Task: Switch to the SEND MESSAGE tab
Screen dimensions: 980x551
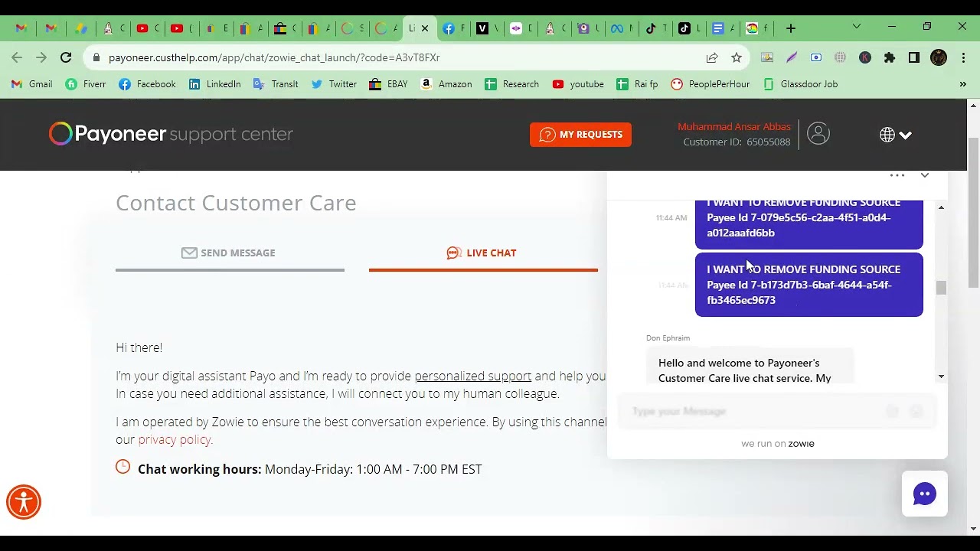Action: (228, 253)
